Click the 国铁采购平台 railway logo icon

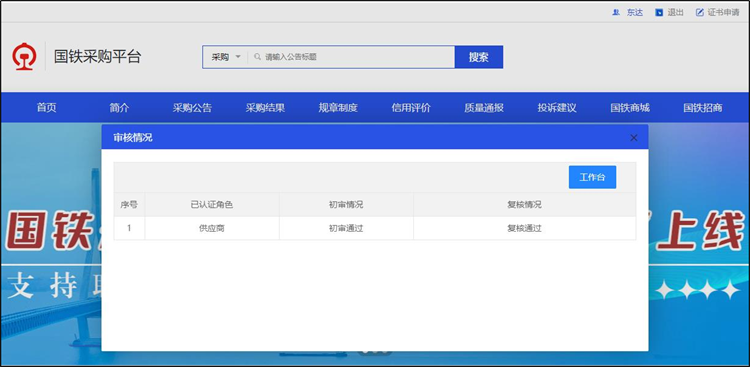click(24, 56)
